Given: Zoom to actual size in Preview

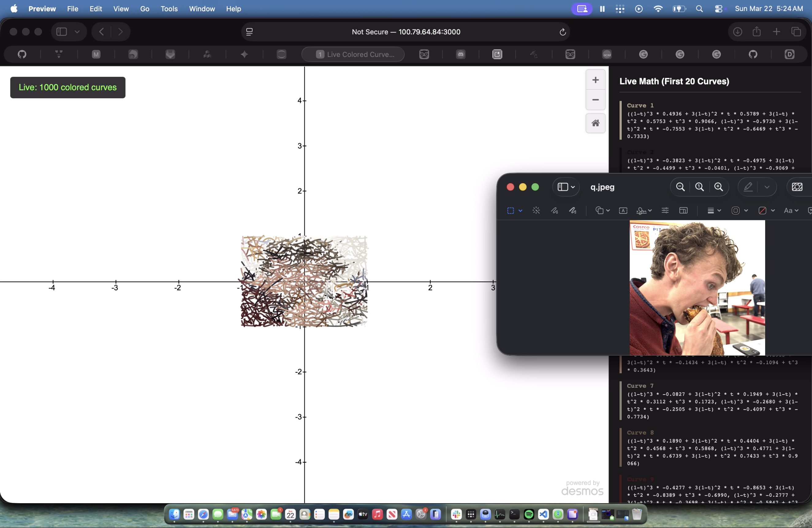Looking at the screenshot, I should (x=700, y=187).
